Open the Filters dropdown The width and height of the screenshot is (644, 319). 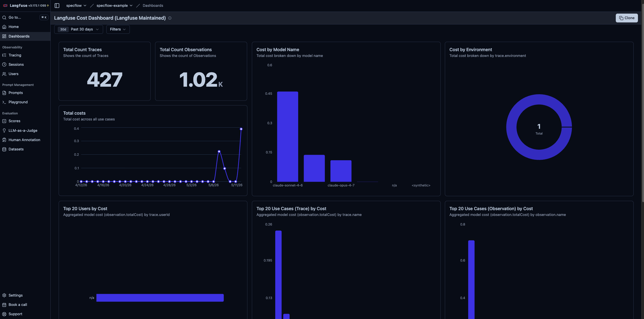tap(118, 29)
